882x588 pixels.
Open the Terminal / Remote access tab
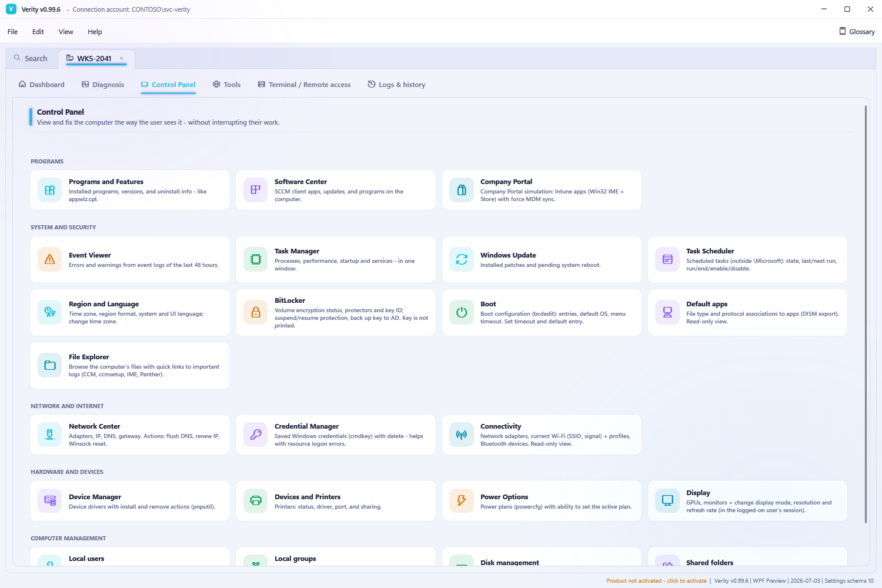click(x=304, y=85)
